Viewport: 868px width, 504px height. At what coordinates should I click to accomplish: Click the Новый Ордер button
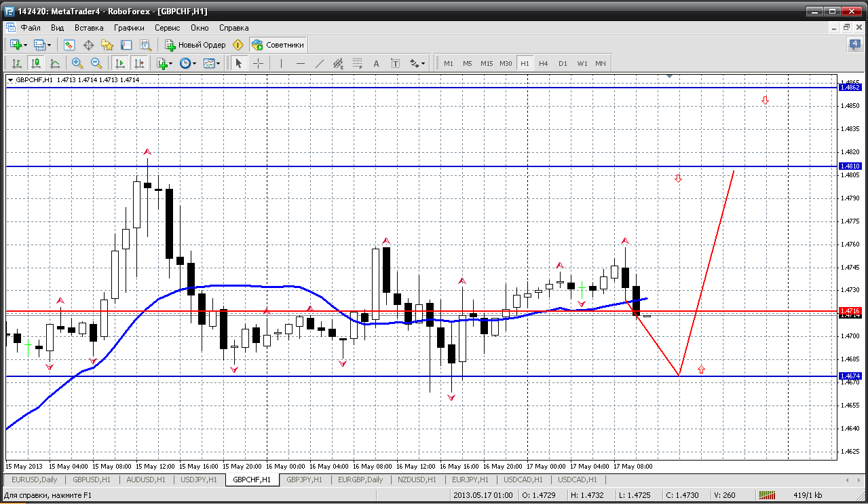tap(195, 45)
